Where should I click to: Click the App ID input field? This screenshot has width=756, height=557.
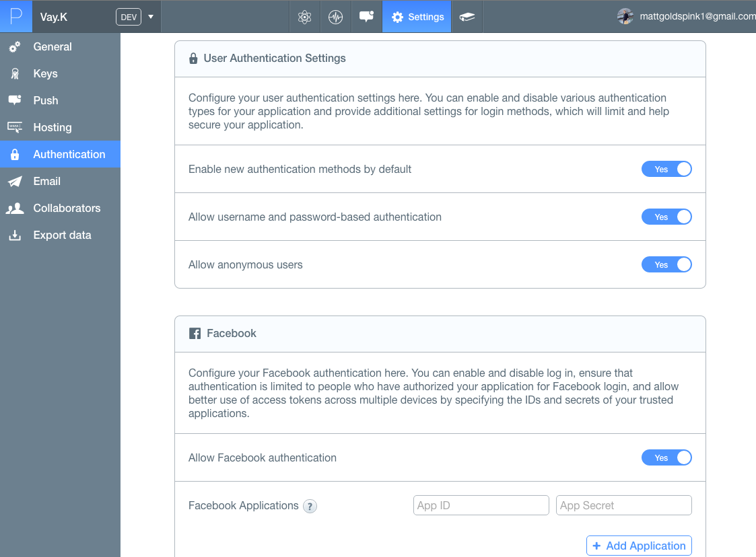tap(481, 505)
